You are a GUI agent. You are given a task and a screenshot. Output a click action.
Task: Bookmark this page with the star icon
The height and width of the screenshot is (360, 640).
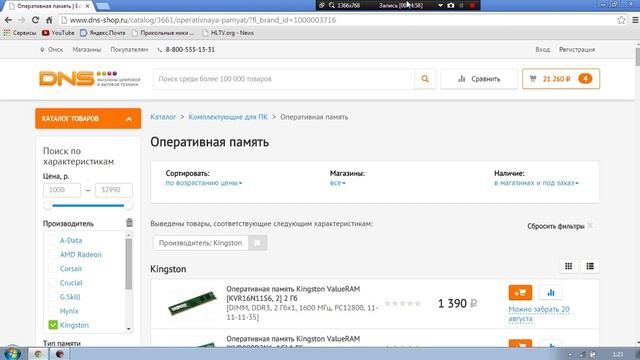(x=621, y=20)
